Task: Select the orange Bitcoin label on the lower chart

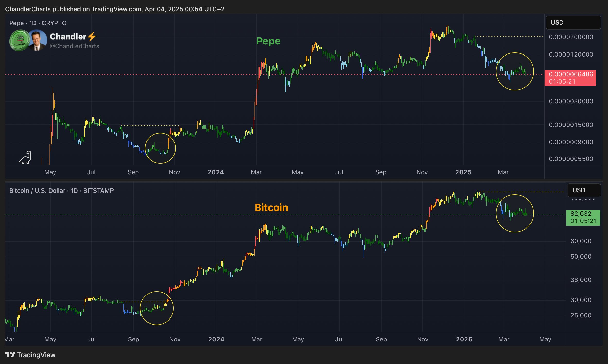Action: tap(271, 208)
